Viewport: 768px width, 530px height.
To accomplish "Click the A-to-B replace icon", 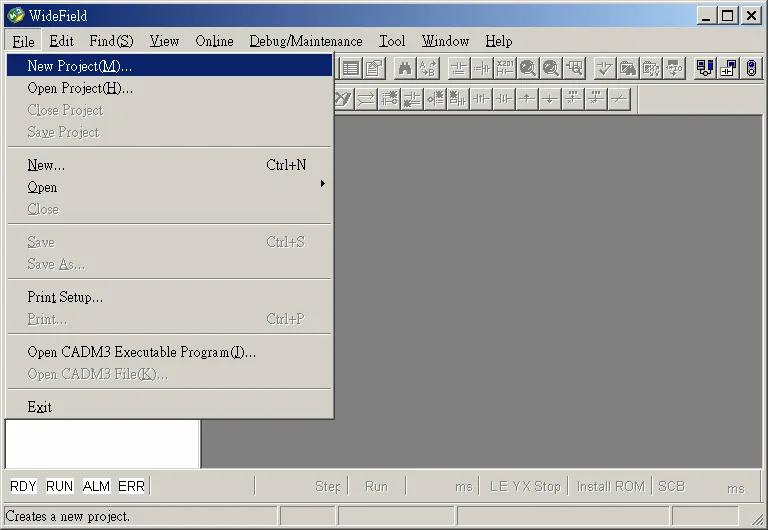I will 428,69.
